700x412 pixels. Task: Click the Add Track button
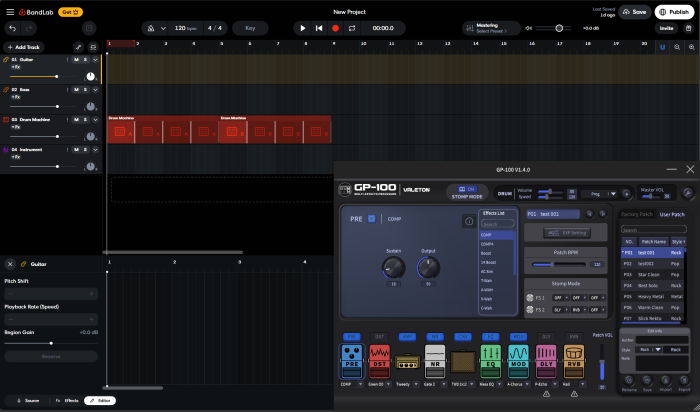[x=24, y=47]
